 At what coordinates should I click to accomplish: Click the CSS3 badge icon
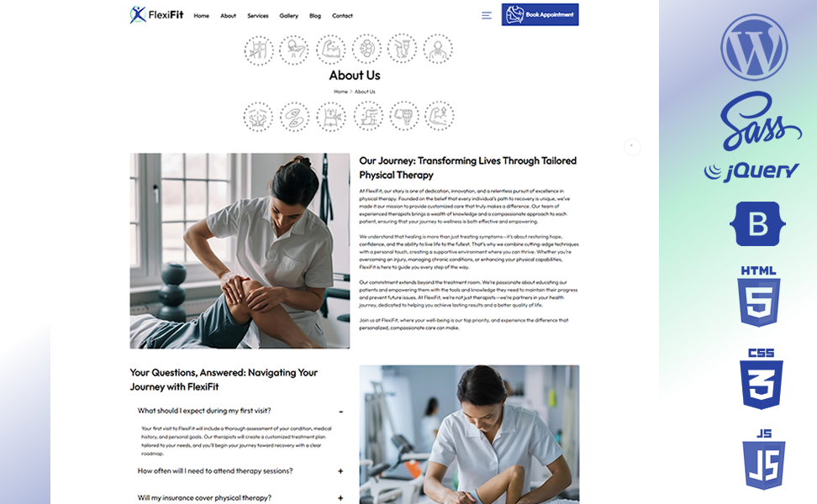click(x=762, y=379)
